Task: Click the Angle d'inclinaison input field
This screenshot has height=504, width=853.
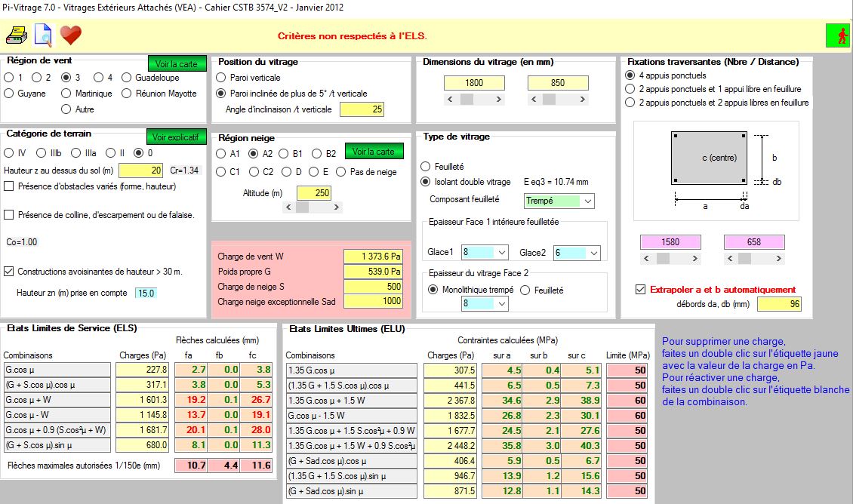Action: click(x=362, y=109)
